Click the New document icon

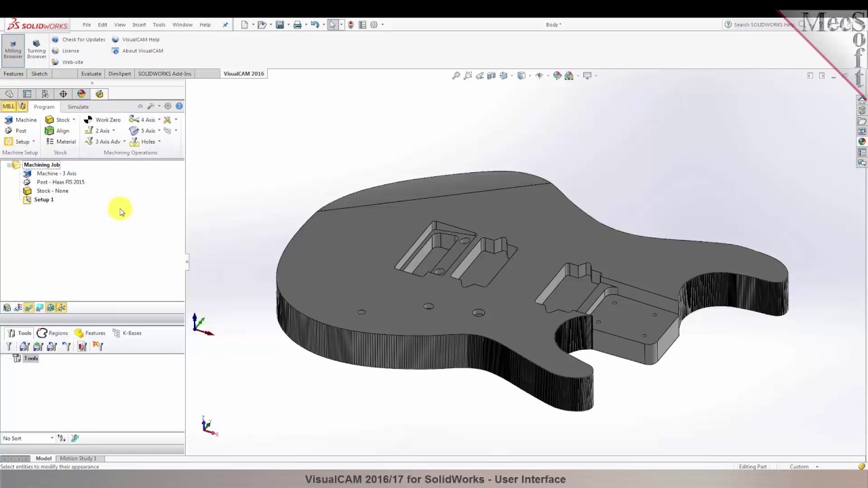[x=245, y=24]
